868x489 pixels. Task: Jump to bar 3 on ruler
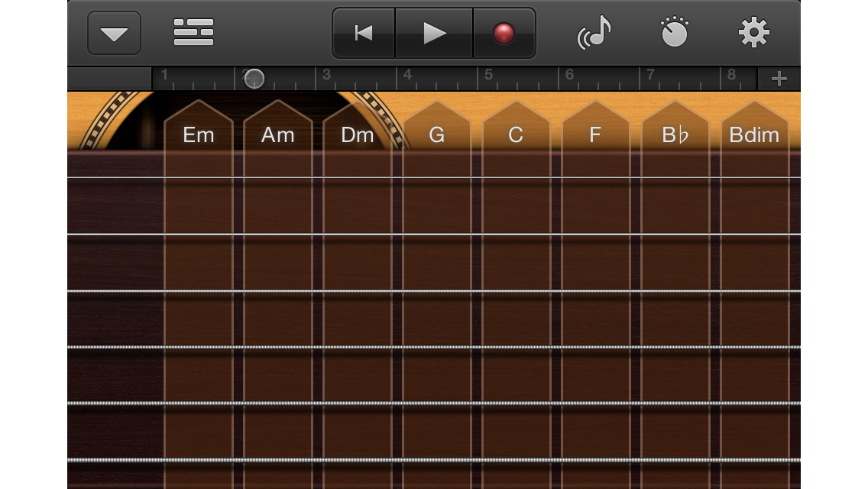tap(326, 74)
